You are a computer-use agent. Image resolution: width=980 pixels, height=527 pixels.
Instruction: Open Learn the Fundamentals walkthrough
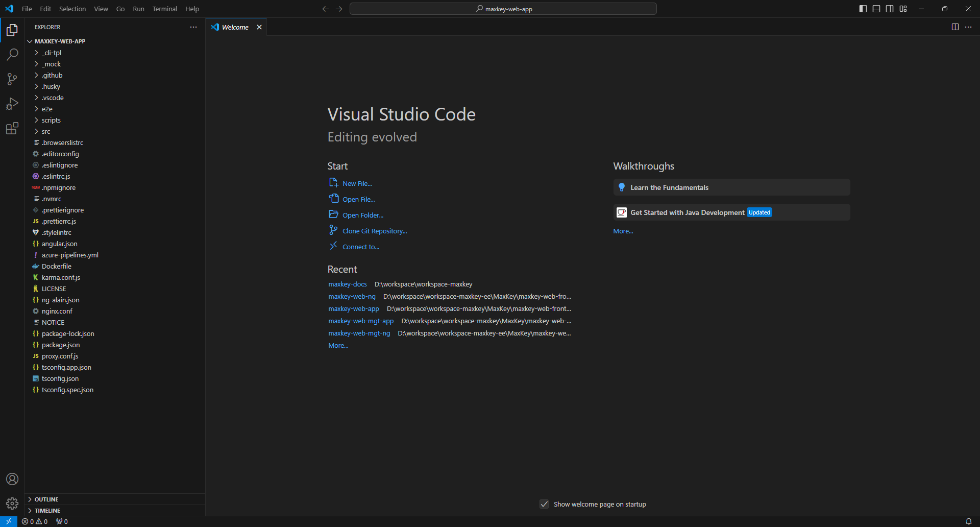731,187
